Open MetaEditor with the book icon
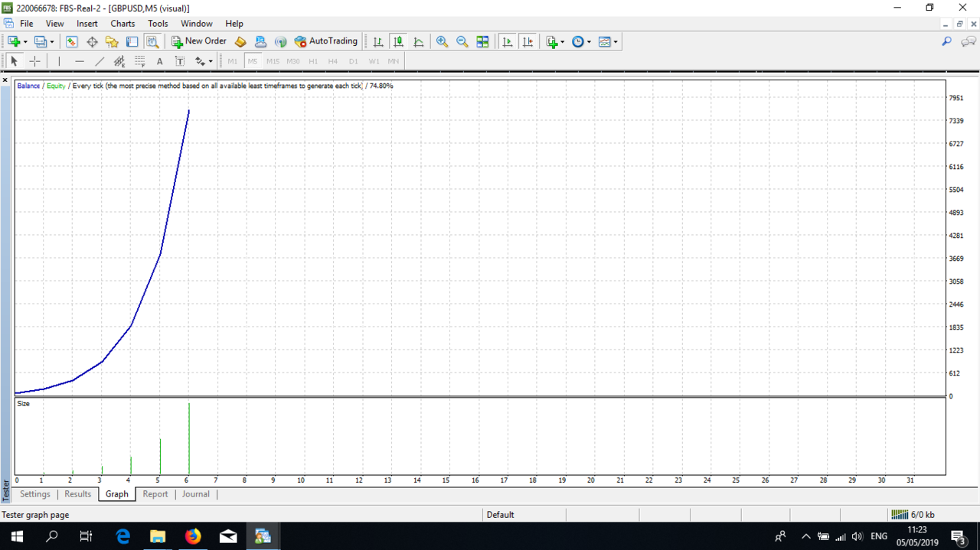The width and height of the screenshot is (980, 550). coord(240,41)
